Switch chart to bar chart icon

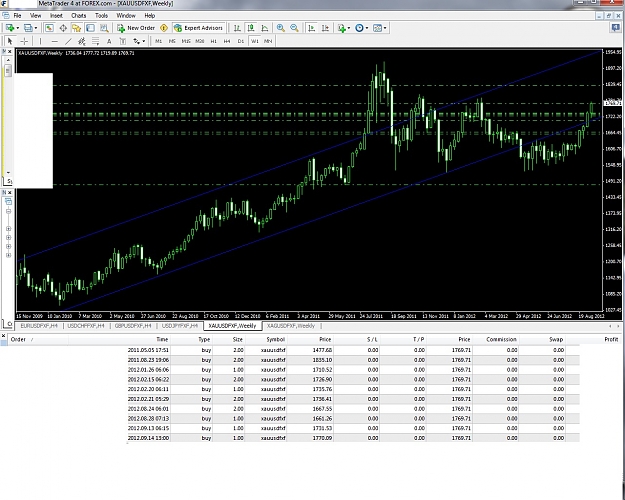pyautogui.click(x=237, y=28)
